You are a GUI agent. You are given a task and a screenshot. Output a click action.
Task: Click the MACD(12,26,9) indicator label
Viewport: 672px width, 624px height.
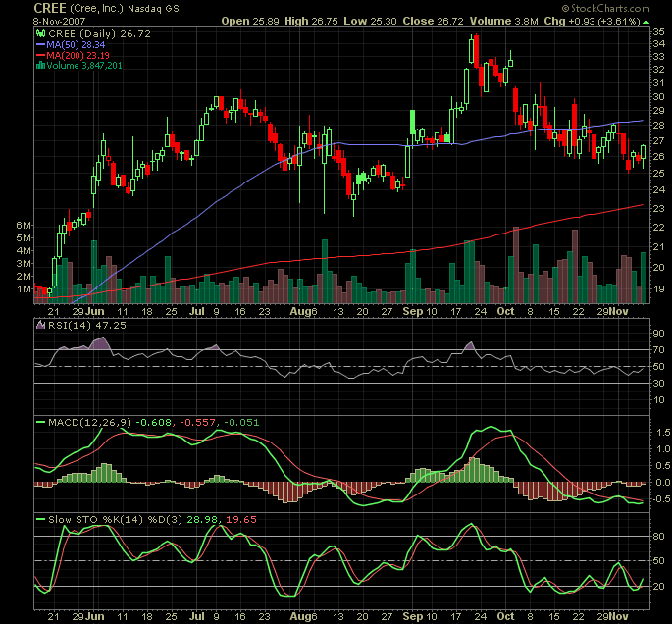(x=89, y=423)
